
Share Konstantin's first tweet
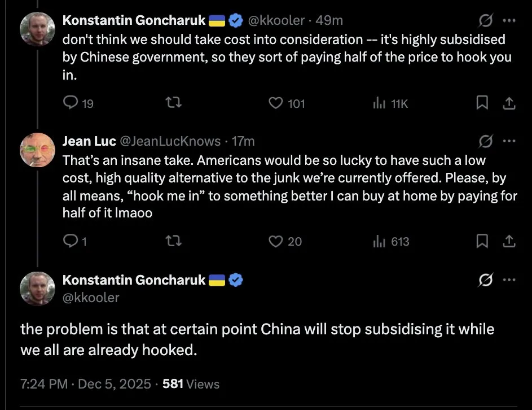(x=508, y=103)
